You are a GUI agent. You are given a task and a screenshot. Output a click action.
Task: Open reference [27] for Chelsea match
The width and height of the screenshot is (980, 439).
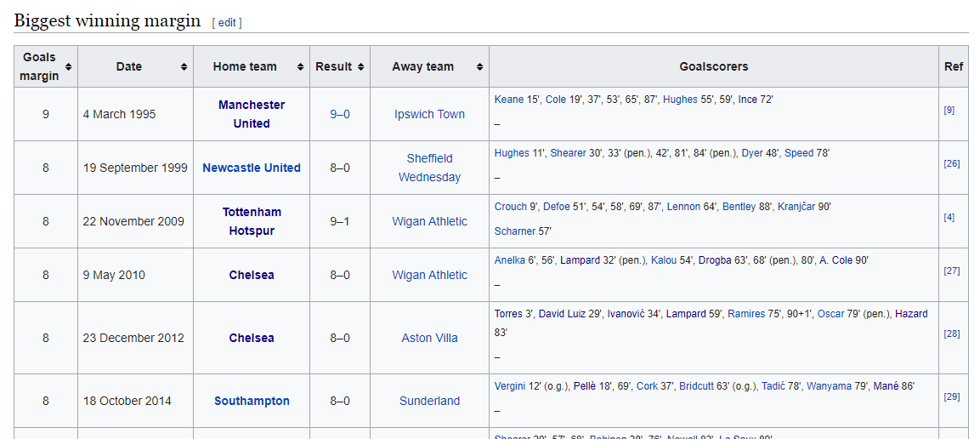click(x=951, y=271)
